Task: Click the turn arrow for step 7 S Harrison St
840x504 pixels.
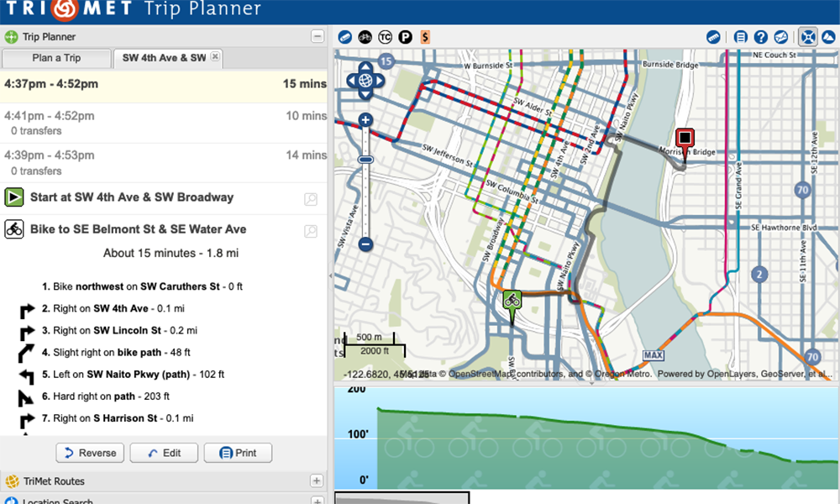Action: coord(27,421)
